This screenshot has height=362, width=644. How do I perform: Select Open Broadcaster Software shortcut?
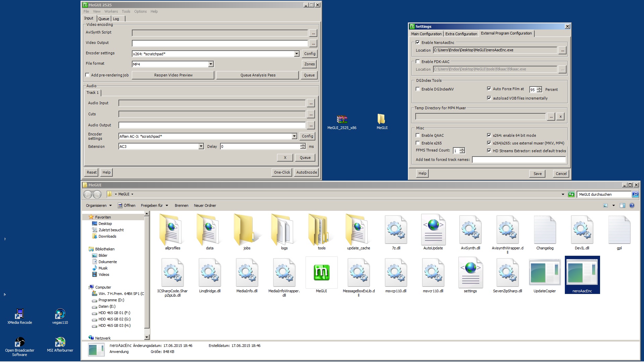pyautogui.click(x=20, y=347)
